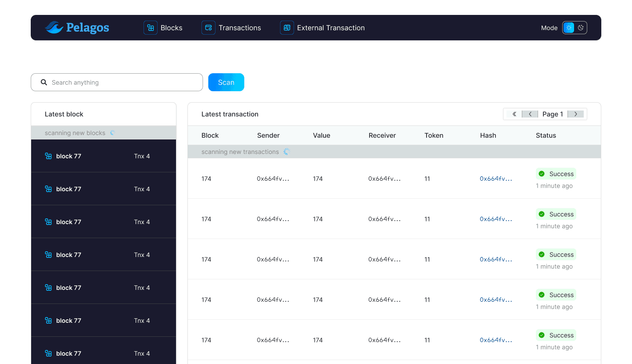Click the Scan button
This screenshot has width=632, height=364.
(x=226, y=82)
